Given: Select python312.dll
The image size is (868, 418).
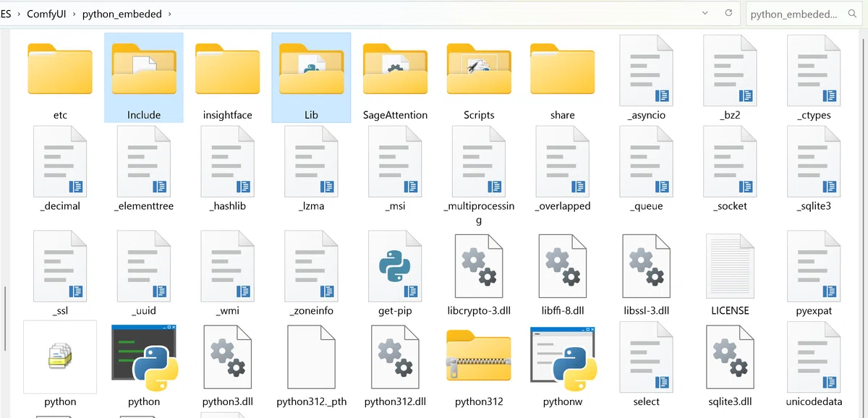Looking at the screenshot, I should [x=395, y=364].
